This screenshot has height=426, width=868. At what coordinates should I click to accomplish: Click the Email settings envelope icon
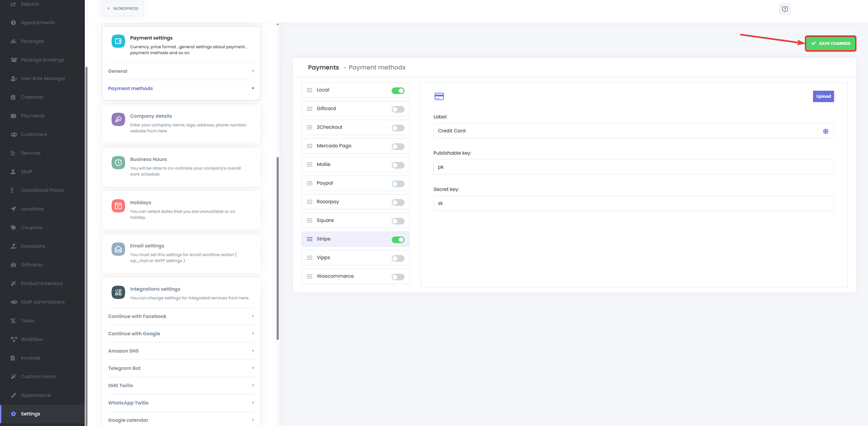[118, 249]
